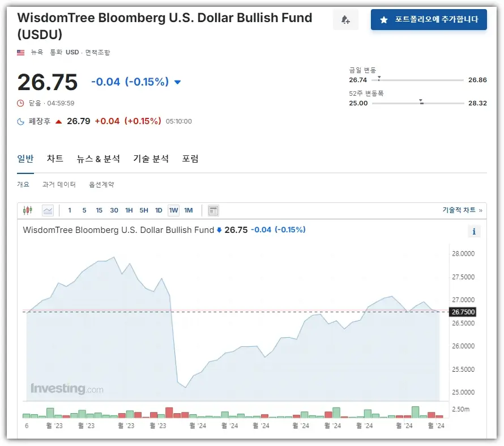Expand 기술적 차트 via the » arrow
Image resolution: width=504 pixels, height=446 pixels.
point(481,210)
